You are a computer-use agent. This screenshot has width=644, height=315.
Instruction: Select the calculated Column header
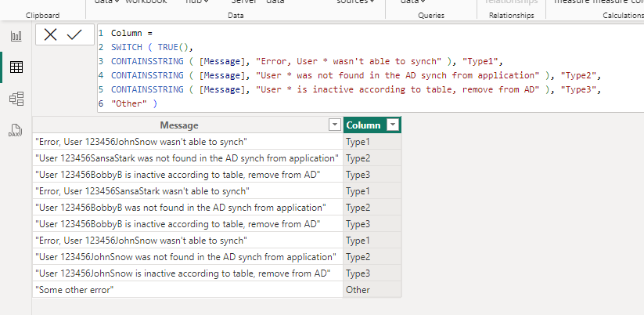click(x=372, y=125)
